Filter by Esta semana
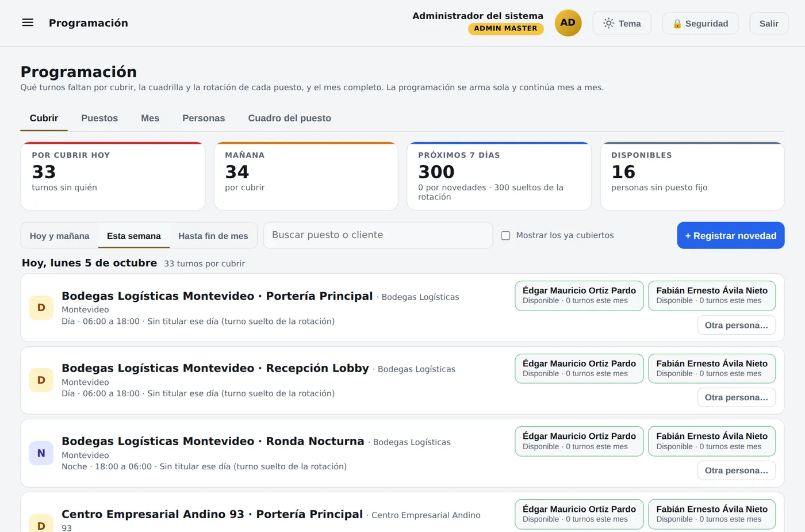805x532 pixels. 134,236
